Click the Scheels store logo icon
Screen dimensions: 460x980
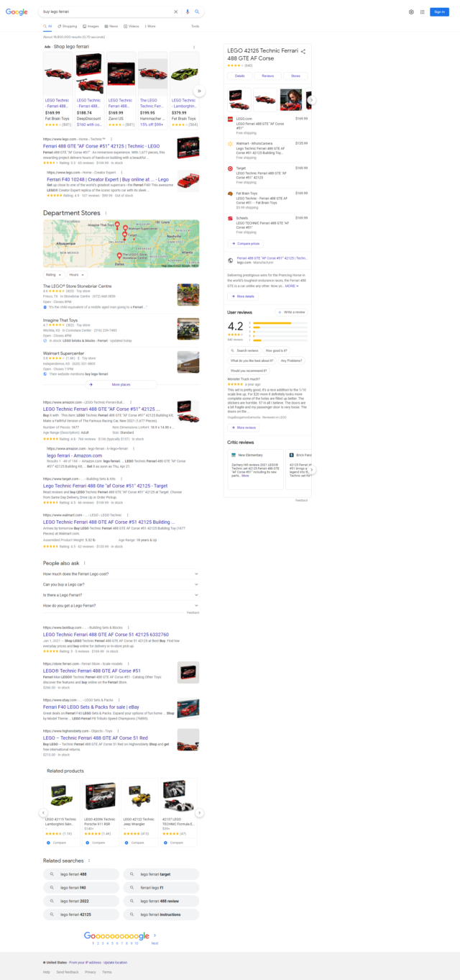pos(231,218)
